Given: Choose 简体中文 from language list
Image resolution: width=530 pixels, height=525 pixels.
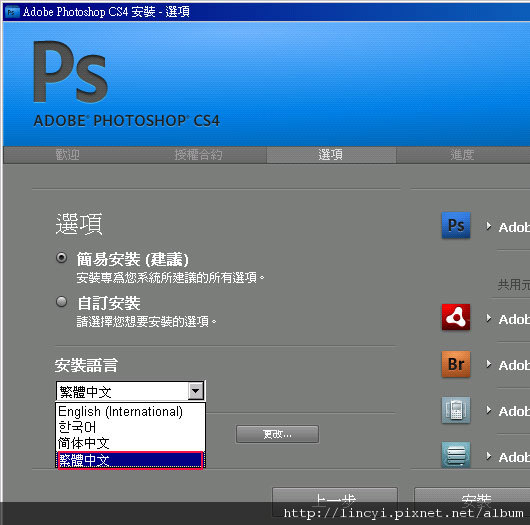Looking at the screenshot, I should tap(130, 443).
